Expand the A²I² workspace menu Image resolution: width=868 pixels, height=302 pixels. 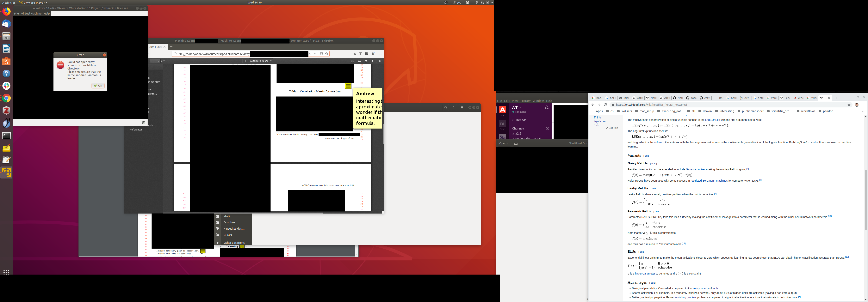(517, 107)
